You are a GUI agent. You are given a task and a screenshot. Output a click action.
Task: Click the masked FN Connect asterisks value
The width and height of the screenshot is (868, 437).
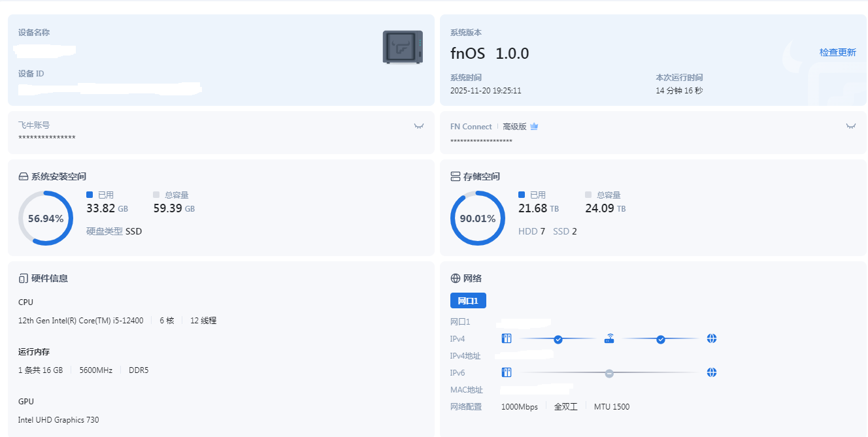(x=481, y=142)
